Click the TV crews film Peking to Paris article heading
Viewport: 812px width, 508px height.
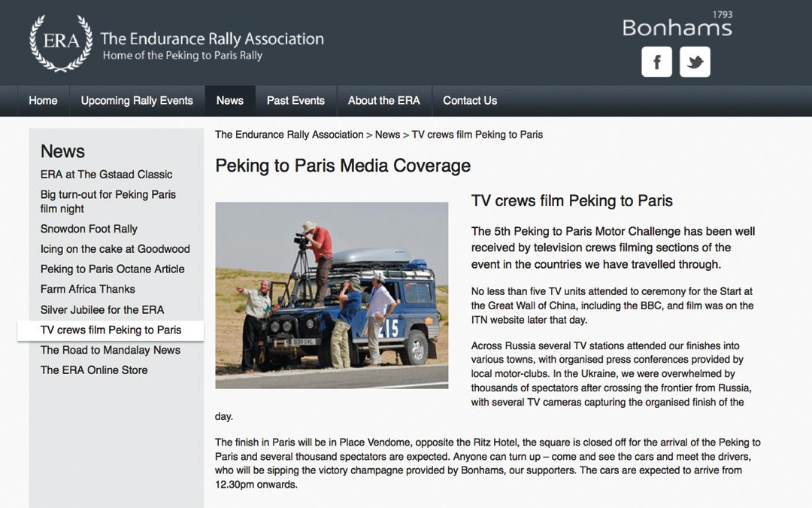click(571, 201)
